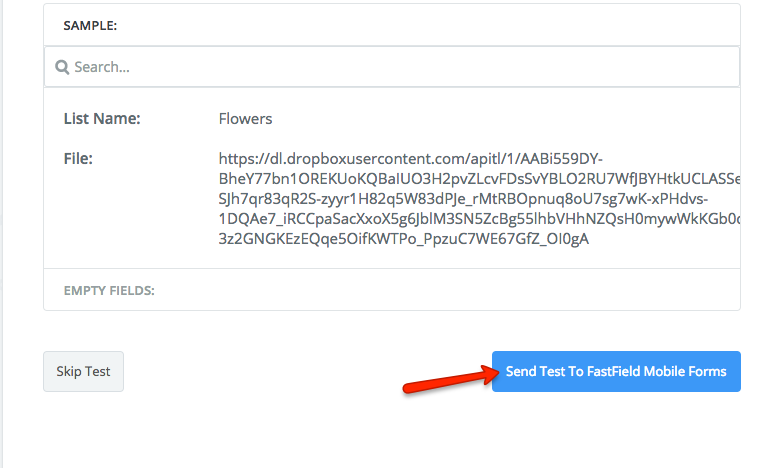Click the SAMPLE section header

(x=90, y=26)
